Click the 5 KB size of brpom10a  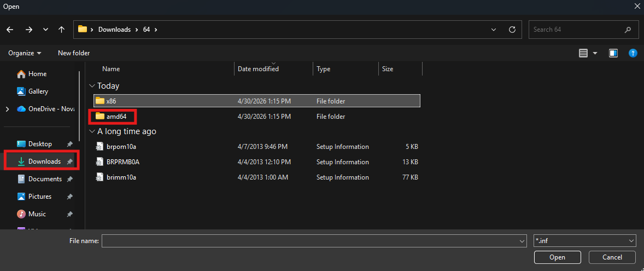pos(411,147)
